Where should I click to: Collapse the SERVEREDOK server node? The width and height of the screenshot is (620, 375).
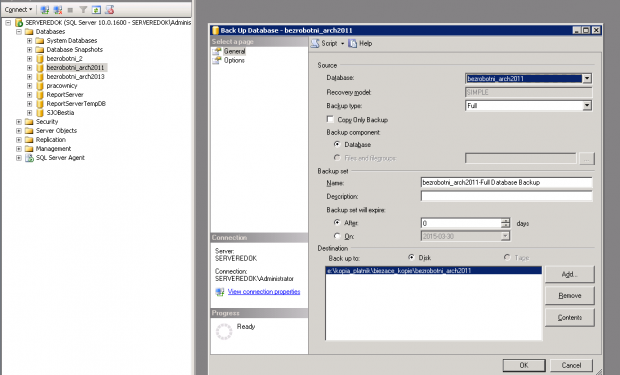click(x=8, y=23)
